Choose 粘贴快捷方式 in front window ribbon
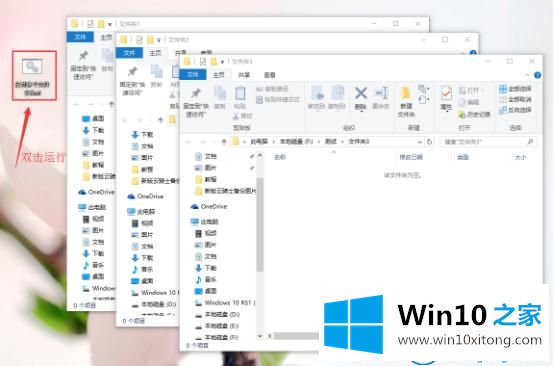Screen dimensions: 554x366 278,100
